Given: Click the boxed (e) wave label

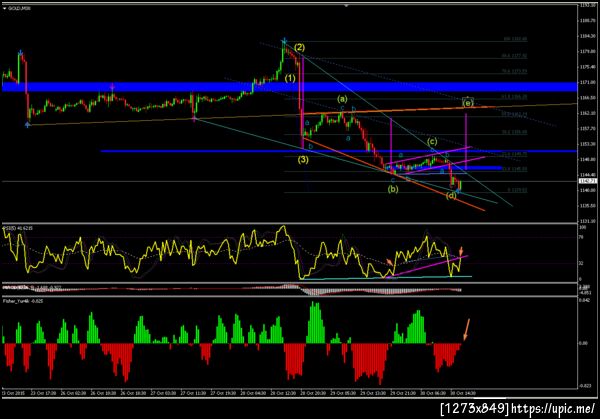Looking at the screenshot, I should [x=468, y=103].
